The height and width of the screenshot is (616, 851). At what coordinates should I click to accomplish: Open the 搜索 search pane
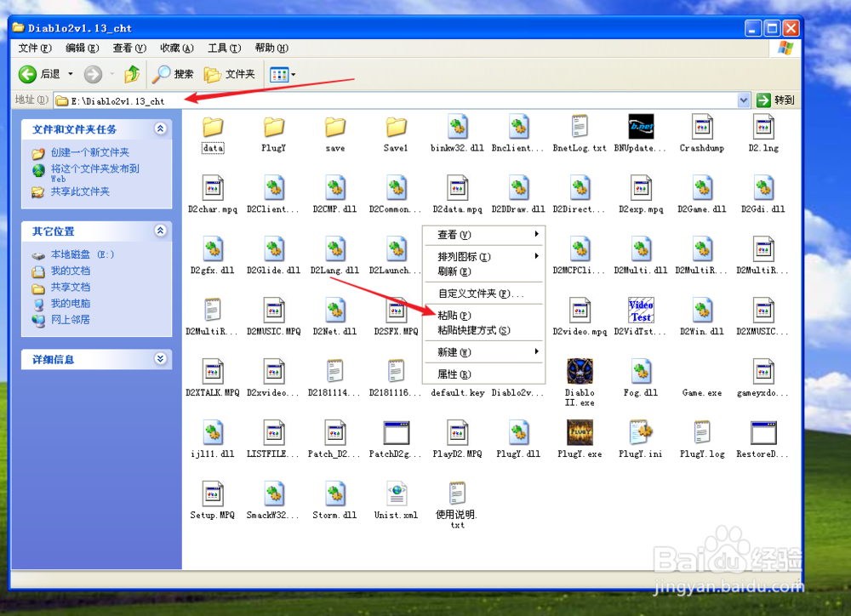(173, 74)
